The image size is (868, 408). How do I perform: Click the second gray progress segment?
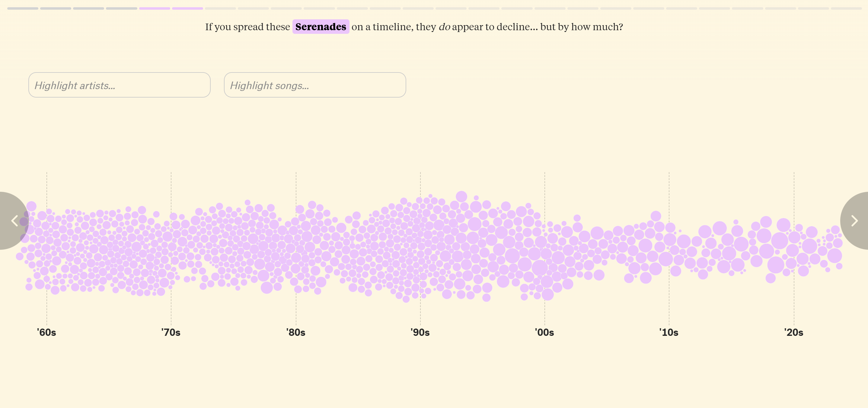(x=56, y=8)
